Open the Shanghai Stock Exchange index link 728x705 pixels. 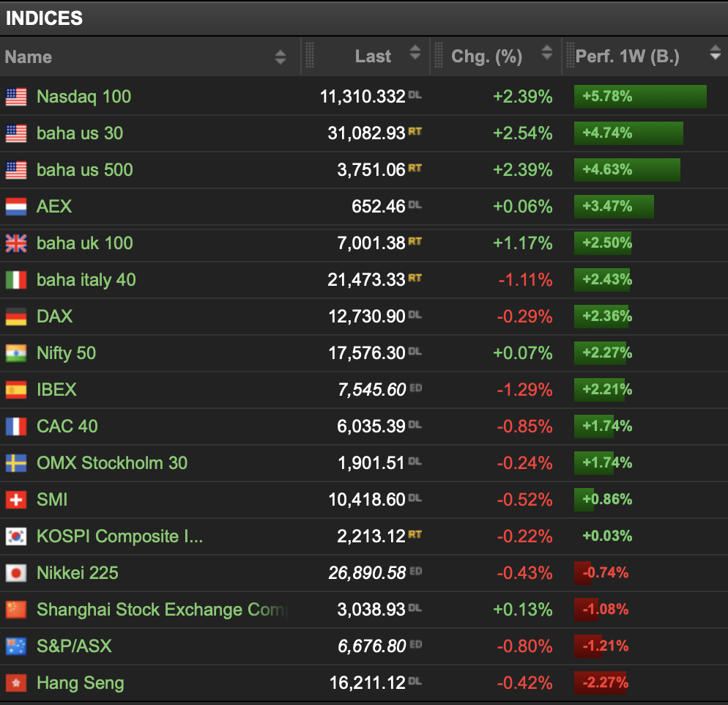pyautogui.click(x=163, y=610)
